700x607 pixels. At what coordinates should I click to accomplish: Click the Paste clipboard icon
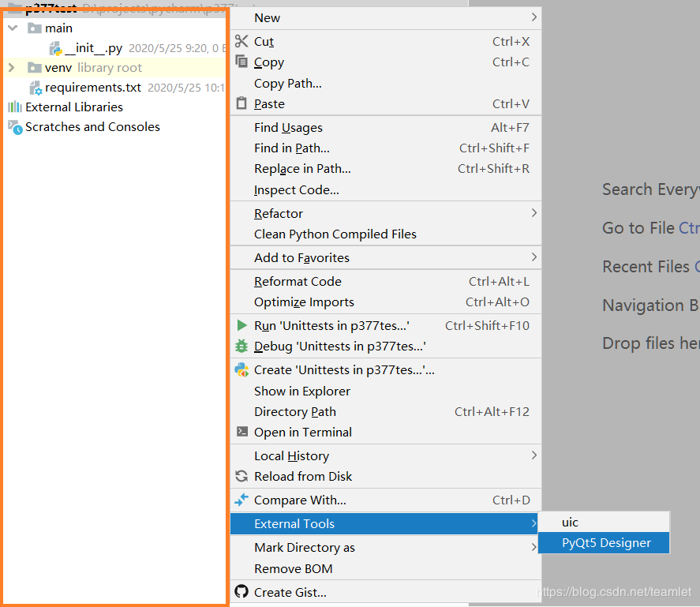(241, 103)
